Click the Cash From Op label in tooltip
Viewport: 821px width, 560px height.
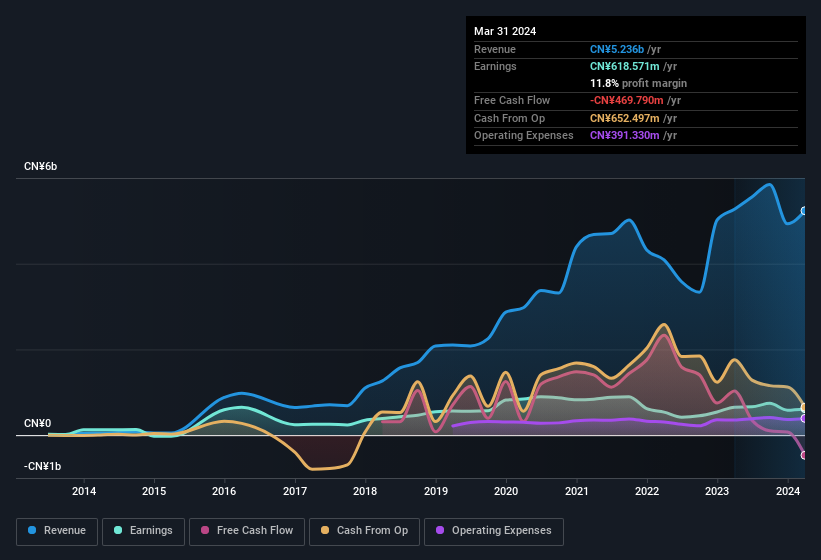point(509,118)
